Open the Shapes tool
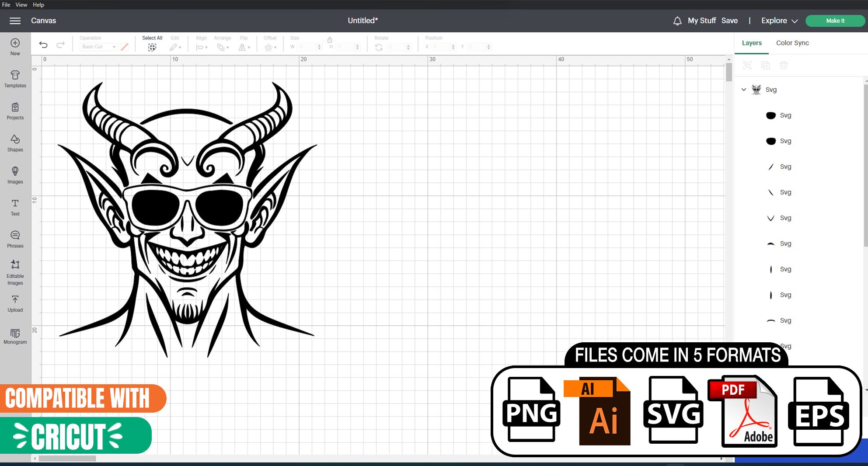Viewport: 868px width, 466px height. point(15,143)
